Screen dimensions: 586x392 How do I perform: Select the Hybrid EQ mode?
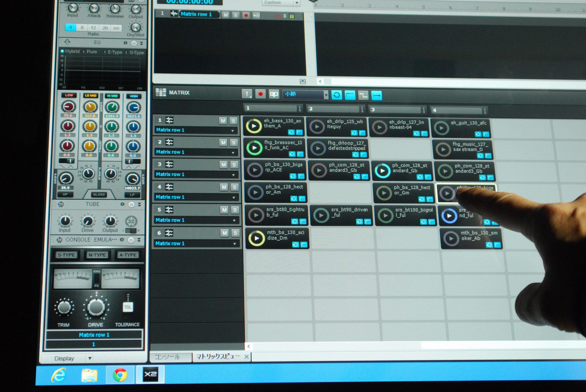pyautogui.click(x=70, y=51)
